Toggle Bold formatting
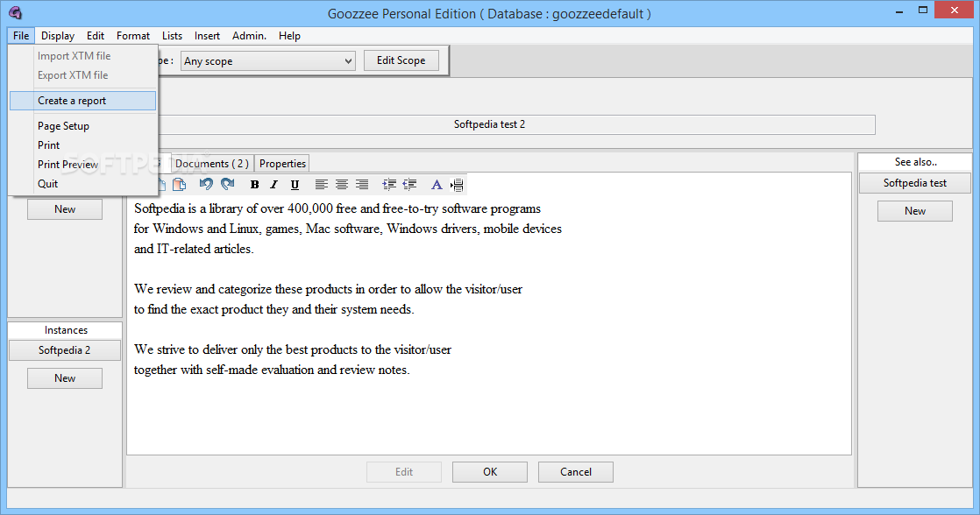 coord(254,185)
